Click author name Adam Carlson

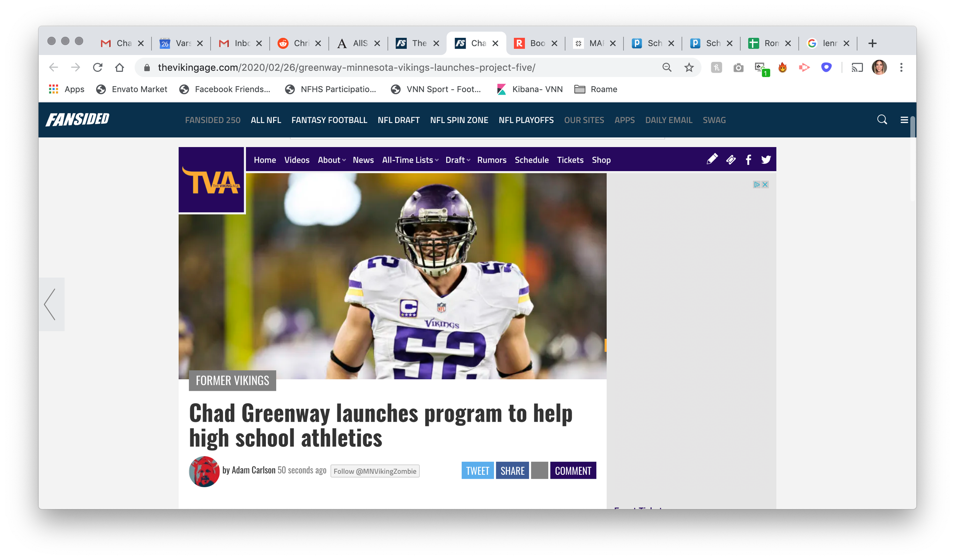(x=253, y=470)
